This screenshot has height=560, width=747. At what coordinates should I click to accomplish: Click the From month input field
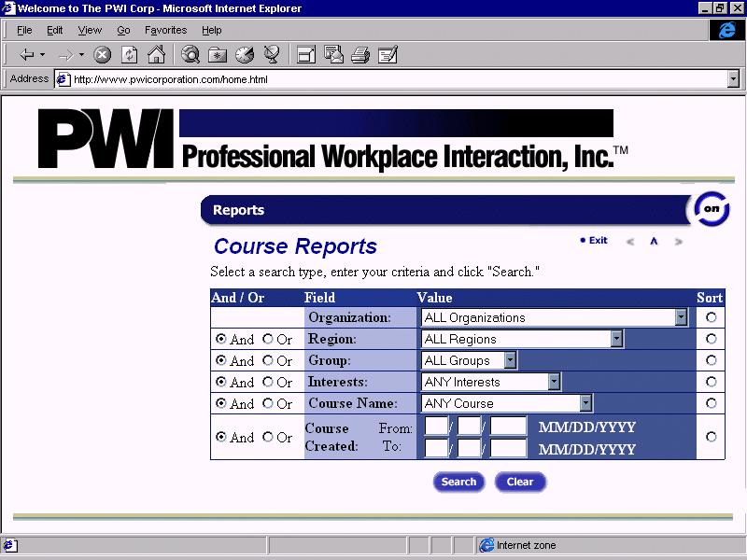point(436,427)
